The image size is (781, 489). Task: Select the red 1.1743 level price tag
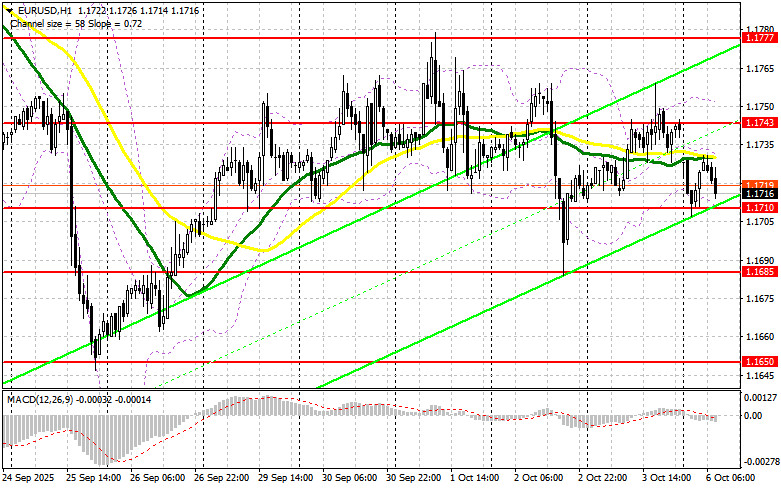759,123
